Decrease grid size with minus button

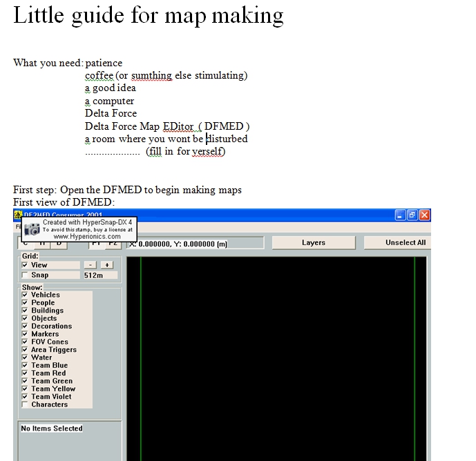[x=91, y=265]
